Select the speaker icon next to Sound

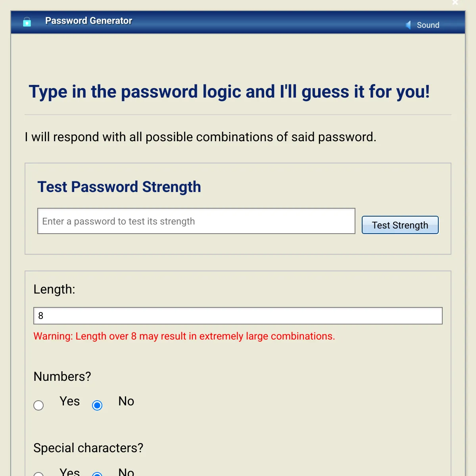pos(408,25)
